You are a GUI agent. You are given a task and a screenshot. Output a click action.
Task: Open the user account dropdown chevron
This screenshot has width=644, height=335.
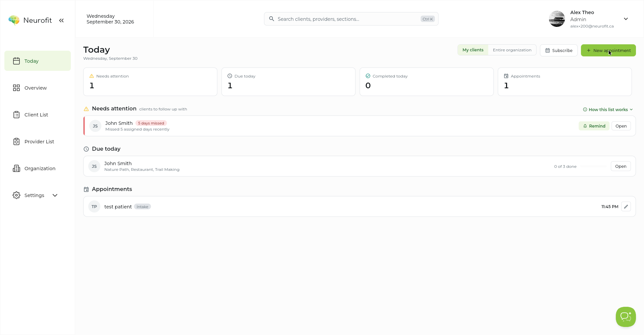point(626,19)
